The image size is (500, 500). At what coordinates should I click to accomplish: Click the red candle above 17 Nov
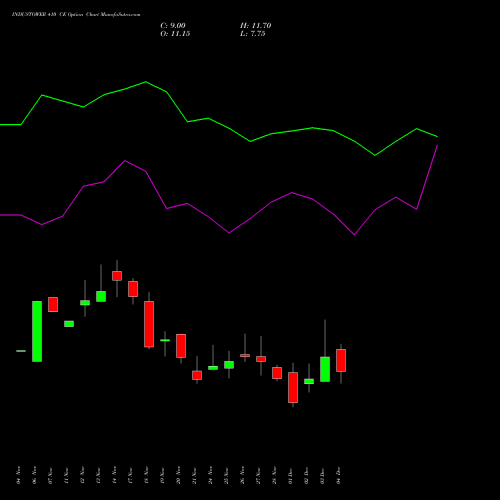pyautogui.click(x=133, y=289)
